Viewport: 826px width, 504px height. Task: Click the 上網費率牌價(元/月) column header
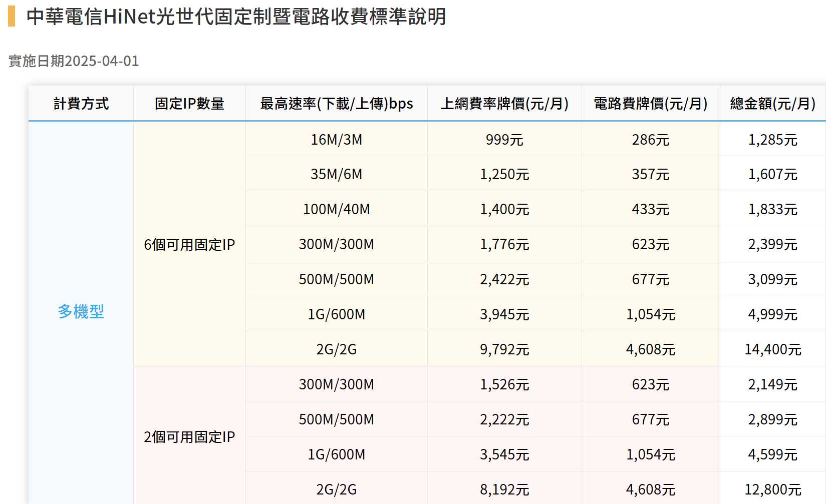(504, 104)
